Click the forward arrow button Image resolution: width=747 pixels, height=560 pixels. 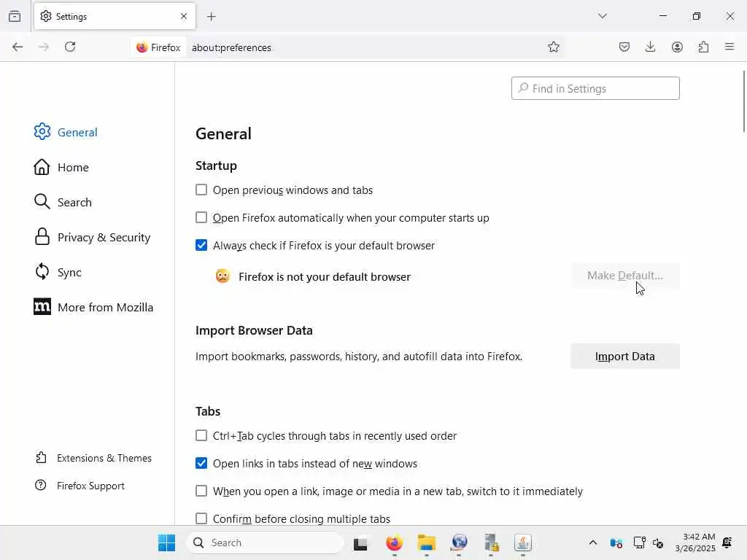44,47
